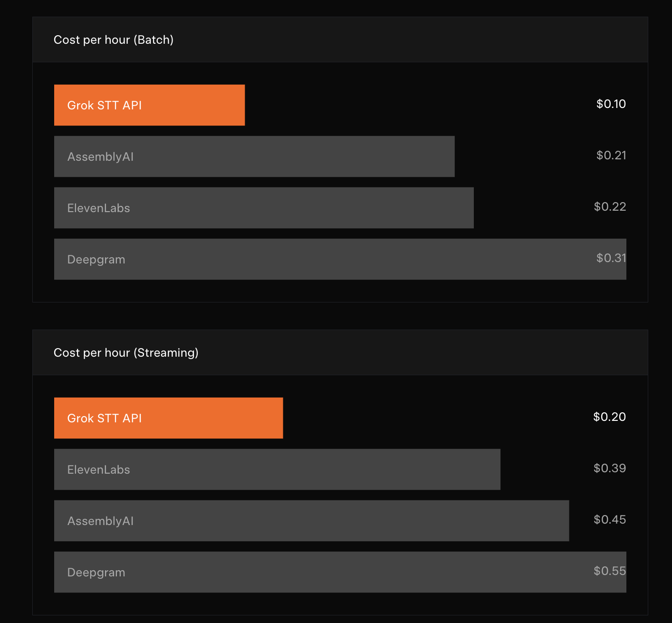The image size is (672, 623).
Task: Click the $0.22 ElevenLabs batch price
Action: click(610, 207)
